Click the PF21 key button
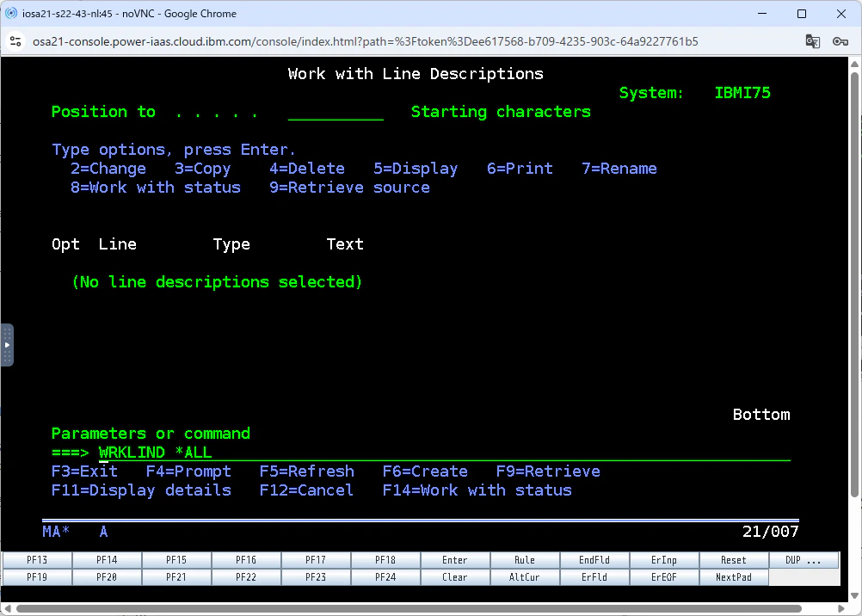Image resolution: width=862 pixels, height=616 pixels. (x=176, y=577)
